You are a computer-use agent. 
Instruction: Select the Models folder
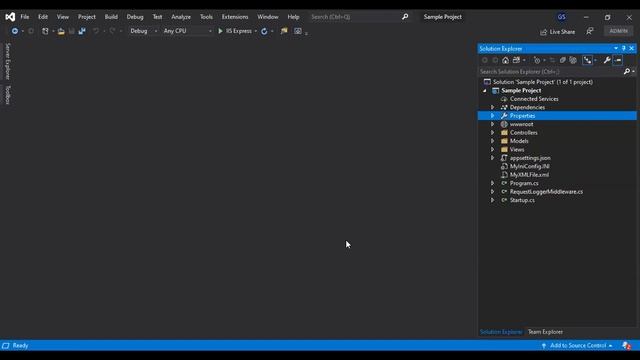coord(519,141)
